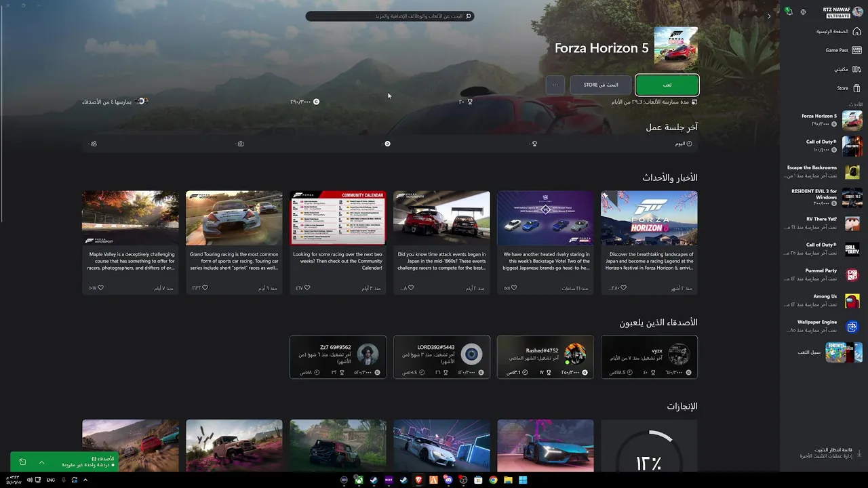The height and width of the screenshot is (488, 868).
Task: Like the Maple Valley post
Action: tap(100, 288)
